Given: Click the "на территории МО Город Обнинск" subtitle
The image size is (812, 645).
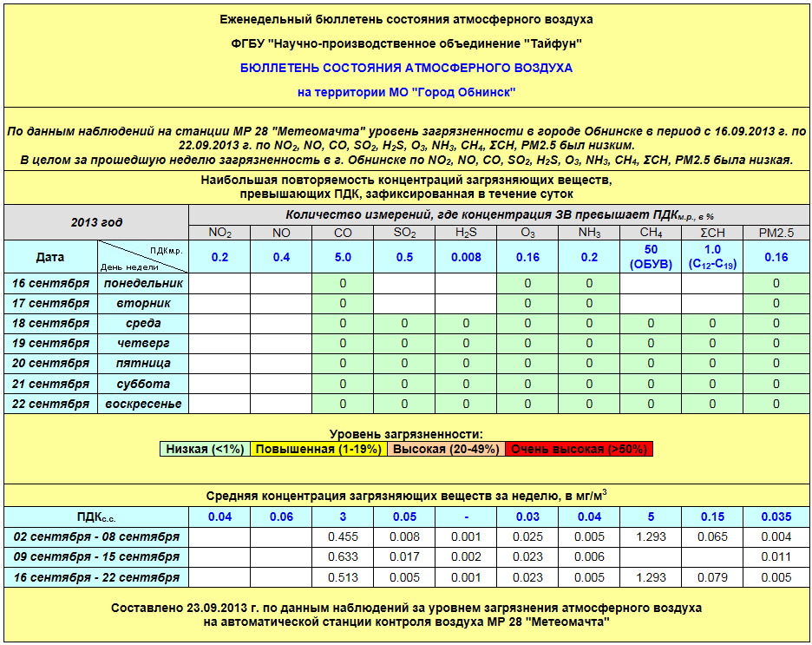Looking at the screenshot, I should pos(406,91).
